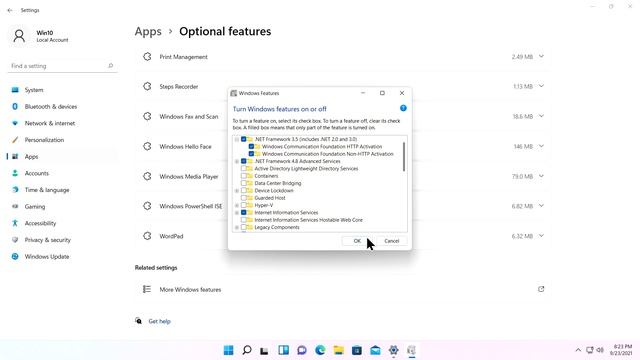This screenshot has height=360, width=640.
Task: Open Microsoft Store from taskbar
Action: [357, 350]
